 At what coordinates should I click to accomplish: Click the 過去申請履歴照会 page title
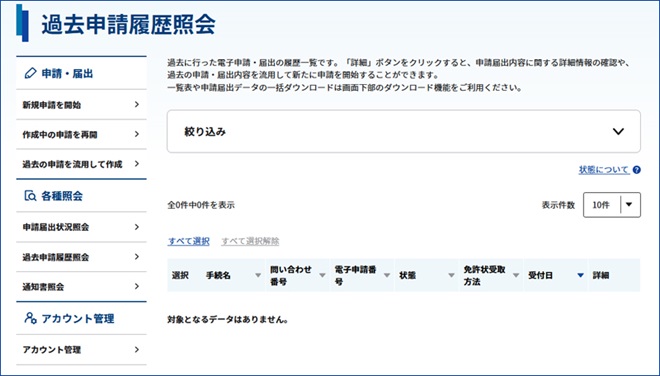tap(128, 24)
